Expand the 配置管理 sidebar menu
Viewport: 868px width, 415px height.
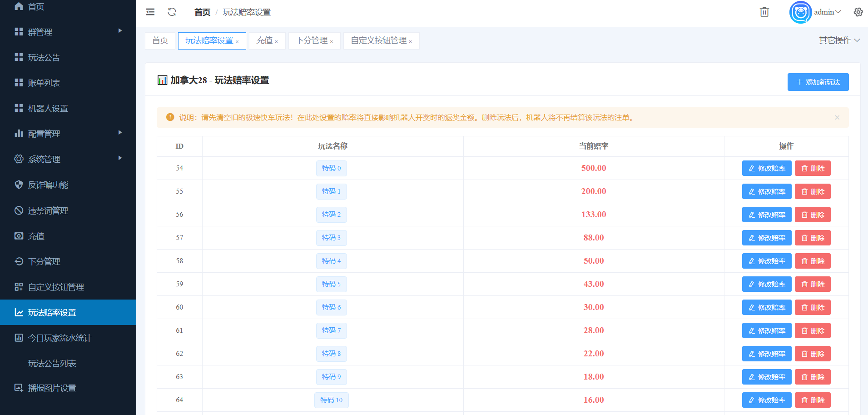click(68, 134)
